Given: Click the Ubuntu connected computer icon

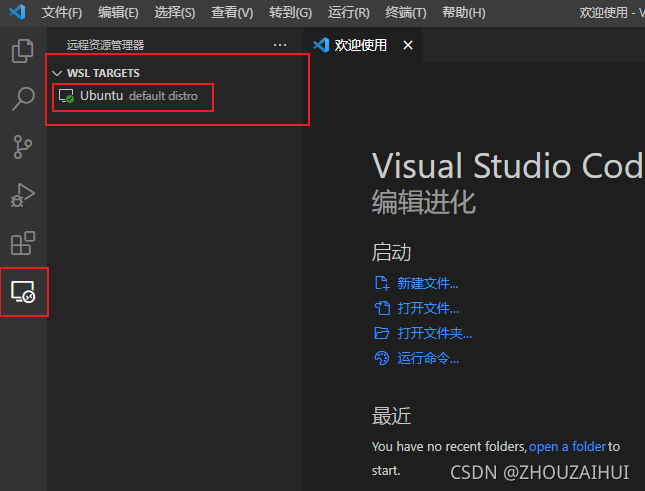Looking at the screenshot, I should (x=66, y=96).
